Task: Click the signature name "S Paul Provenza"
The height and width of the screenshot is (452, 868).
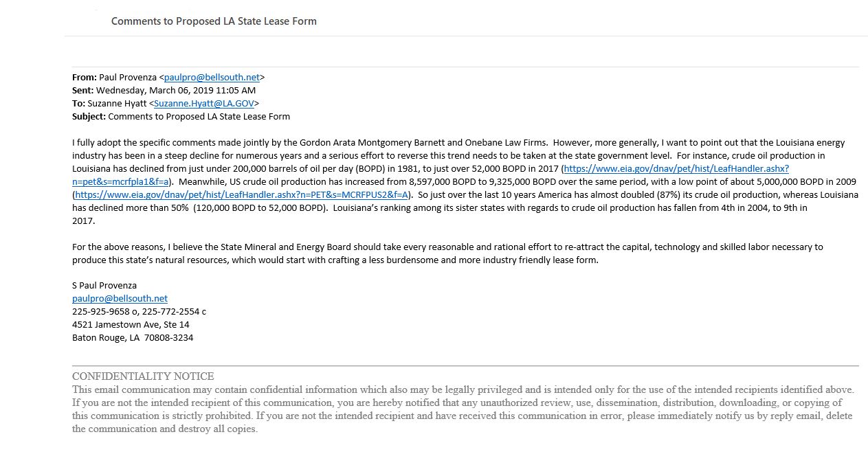Action: tap(104, 286)
